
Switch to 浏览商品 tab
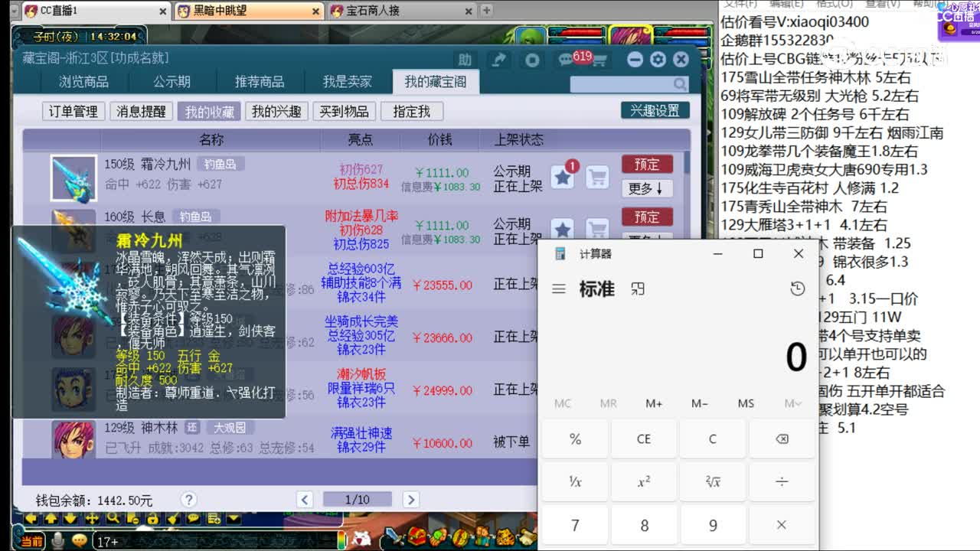(x=83, y=82)
